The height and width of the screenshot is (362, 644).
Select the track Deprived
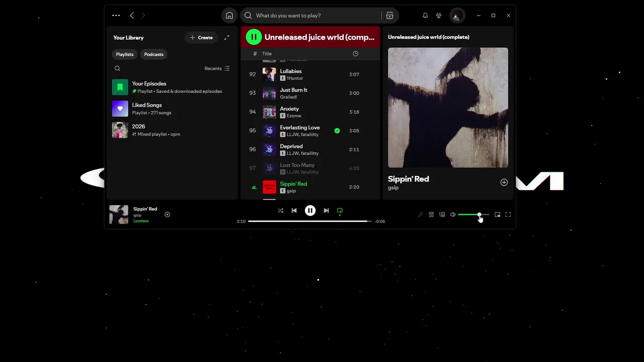310,149
